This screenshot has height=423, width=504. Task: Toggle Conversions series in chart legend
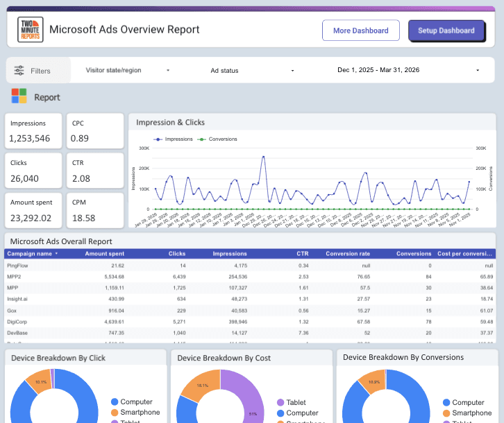[217, 139]
